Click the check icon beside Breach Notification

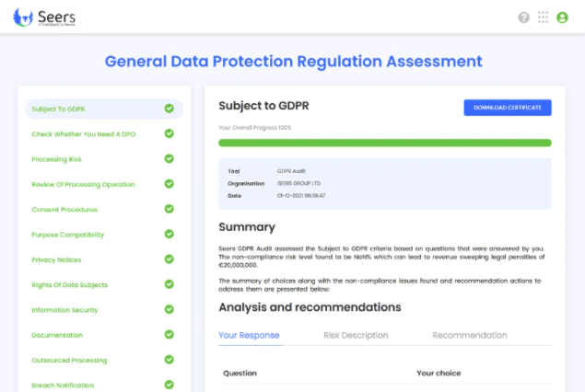pyautogui.click(x=169, y=385)
